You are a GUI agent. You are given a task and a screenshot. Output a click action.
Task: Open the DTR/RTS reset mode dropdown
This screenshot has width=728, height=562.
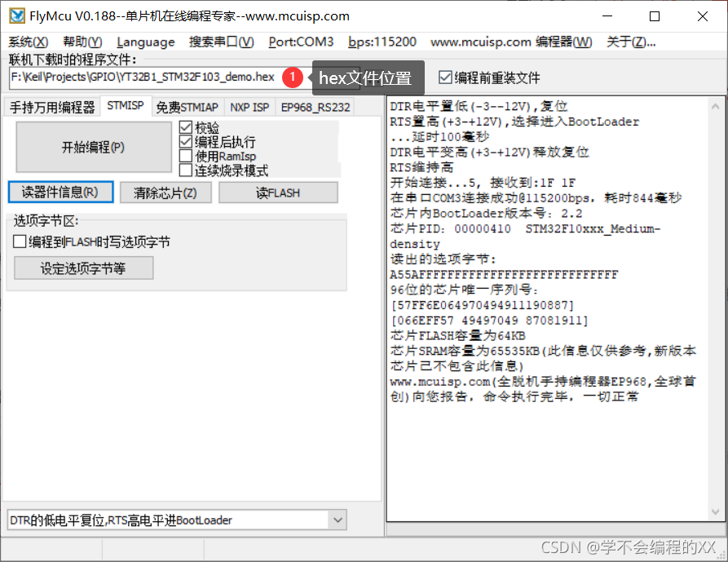click(338, 520)
